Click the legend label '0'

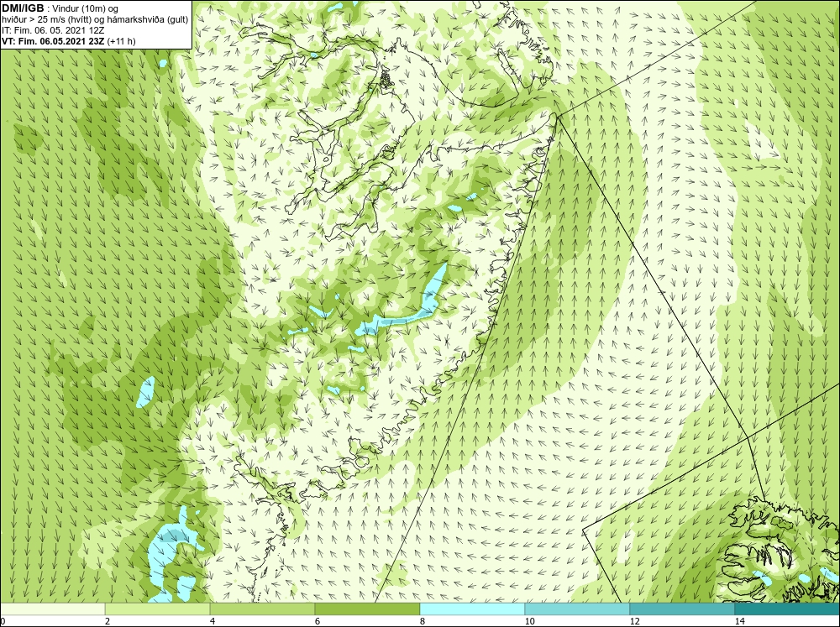(x=3, y=621)
